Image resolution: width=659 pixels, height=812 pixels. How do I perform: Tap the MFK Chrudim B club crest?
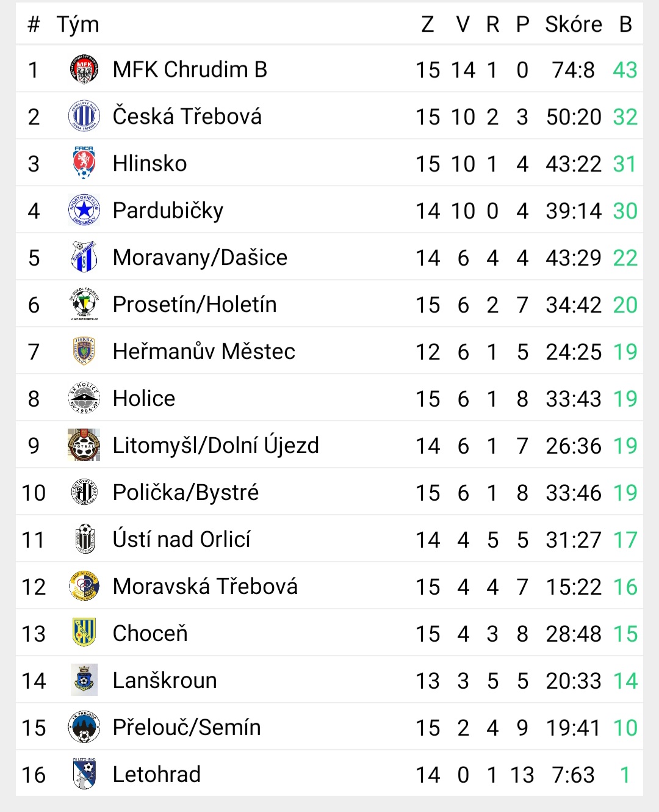[84, 70]
